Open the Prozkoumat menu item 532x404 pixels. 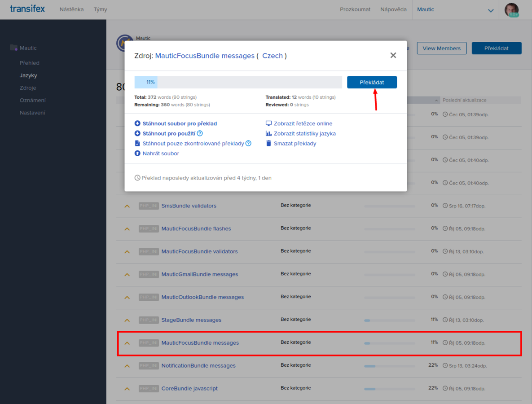[355, 9]
